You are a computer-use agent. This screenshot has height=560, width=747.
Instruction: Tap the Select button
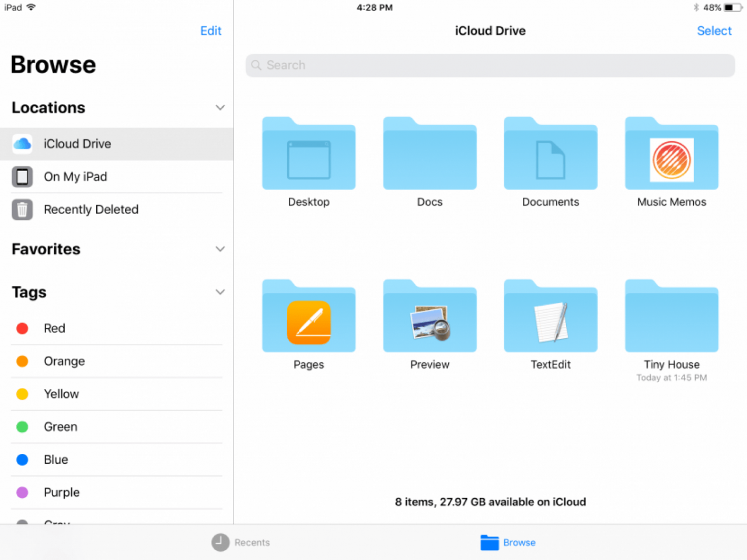tap(714, 31)
